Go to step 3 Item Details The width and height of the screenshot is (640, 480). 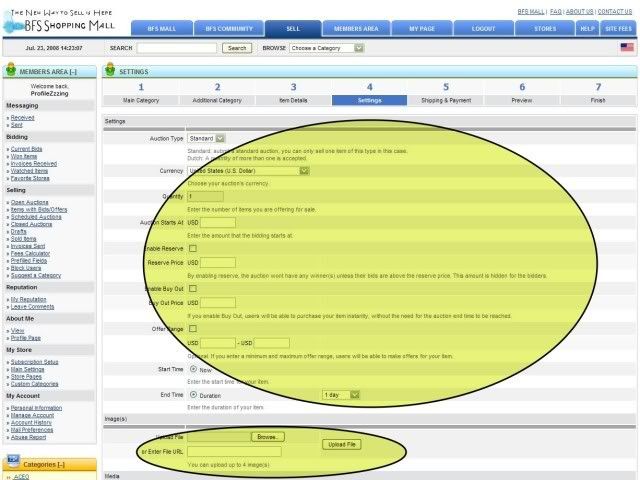(x=293, y=100)
